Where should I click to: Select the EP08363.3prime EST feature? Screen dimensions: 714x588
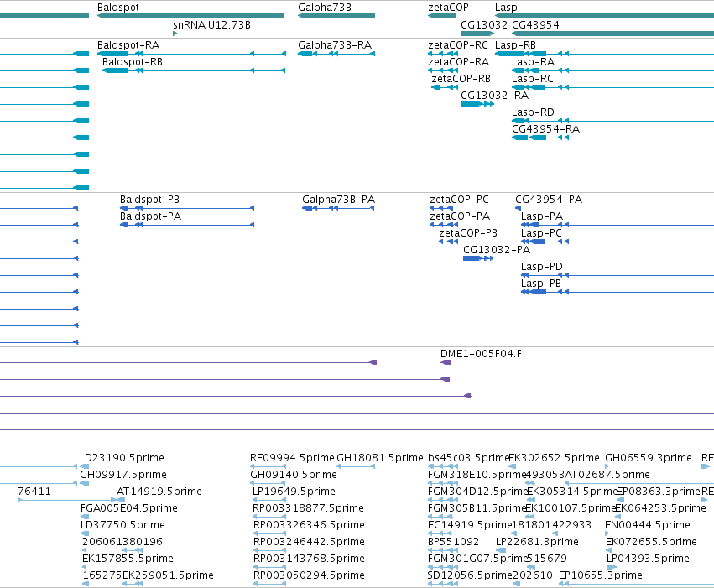pos(620,500)
